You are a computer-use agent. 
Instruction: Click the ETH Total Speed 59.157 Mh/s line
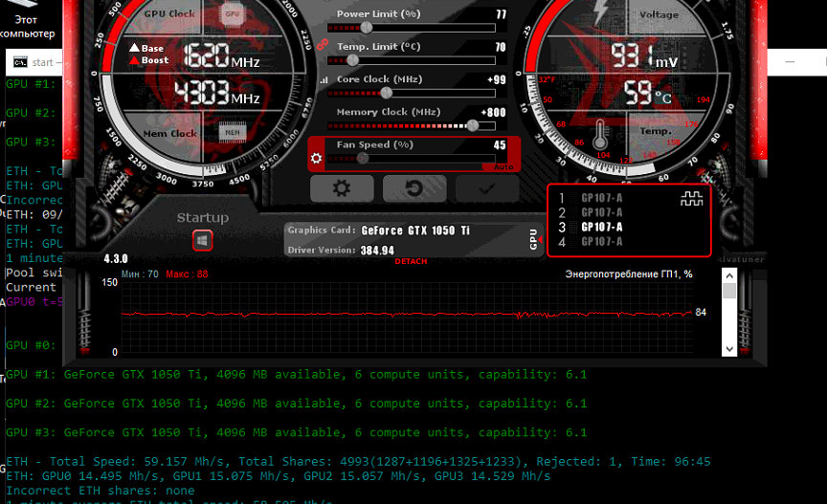359,462
